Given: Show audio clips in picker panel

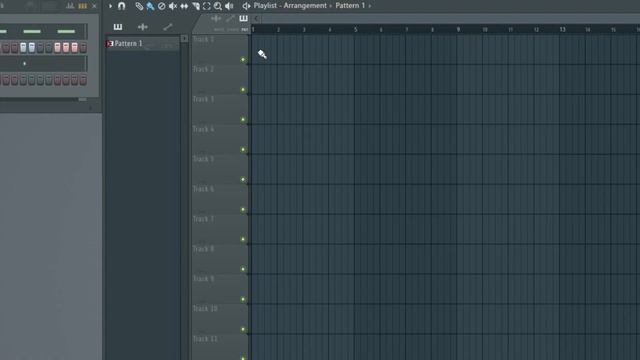Looking at the screenshot, I should 142,27.
